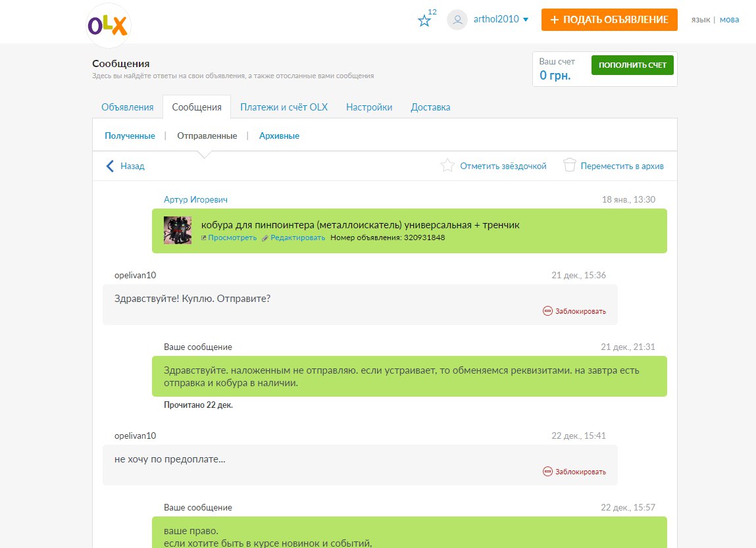
Task: Switch site language to 'мова'
Action: click(x=729, y=20)
